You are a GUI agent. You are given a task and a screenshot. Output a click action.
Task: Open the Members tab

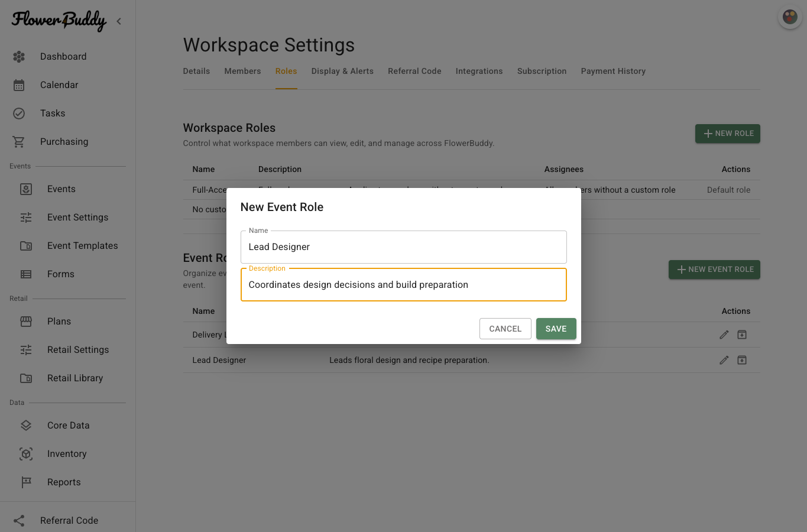(242, 71)
